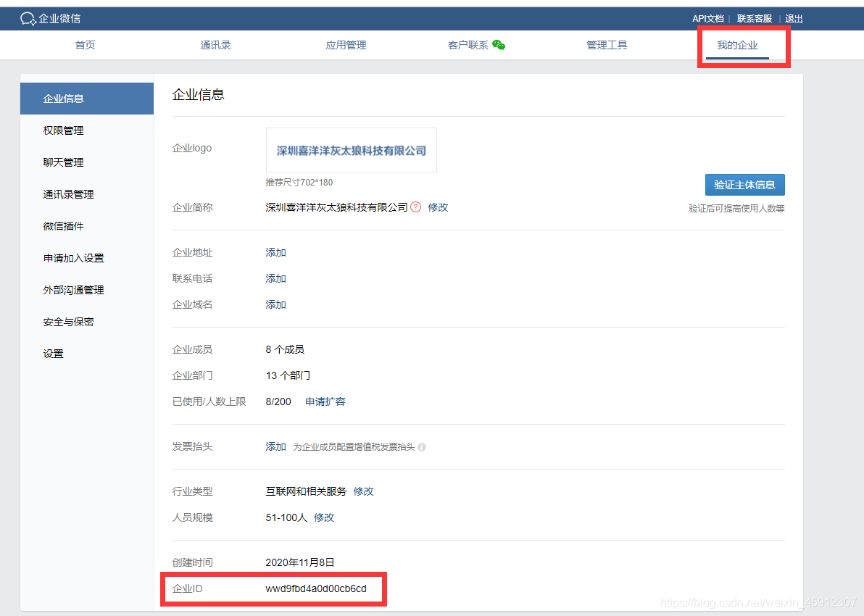Click 添加 for 企业域名
This screenshot has height=616, width=864.
coord(275,304)
